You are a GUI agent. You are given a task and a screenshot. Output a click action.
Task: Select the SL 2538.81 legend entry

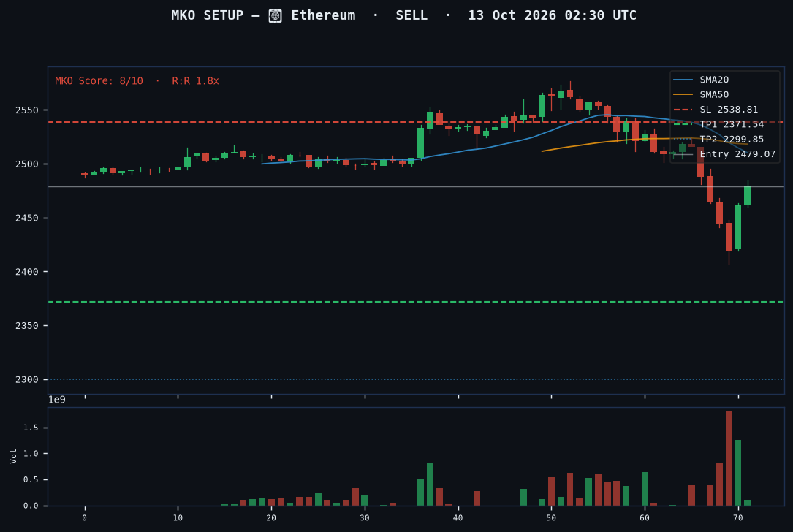pos(716,109)
